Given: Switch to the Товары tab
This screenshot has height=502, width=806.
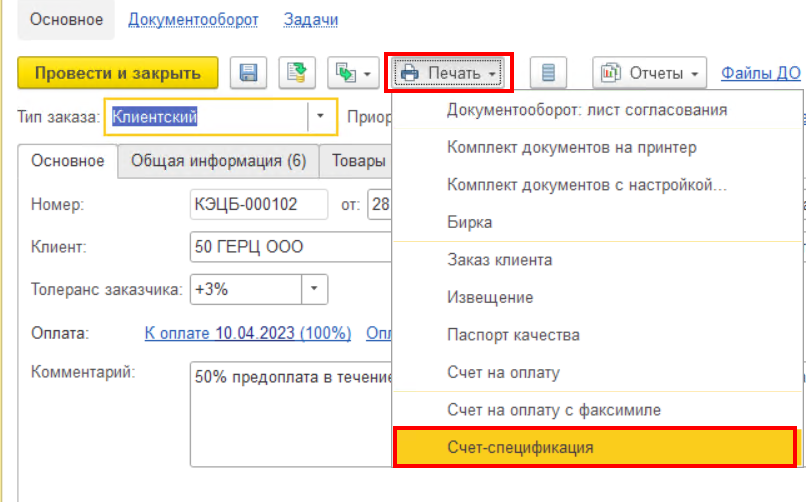Looking at the screenshot, I should point(358,161).
